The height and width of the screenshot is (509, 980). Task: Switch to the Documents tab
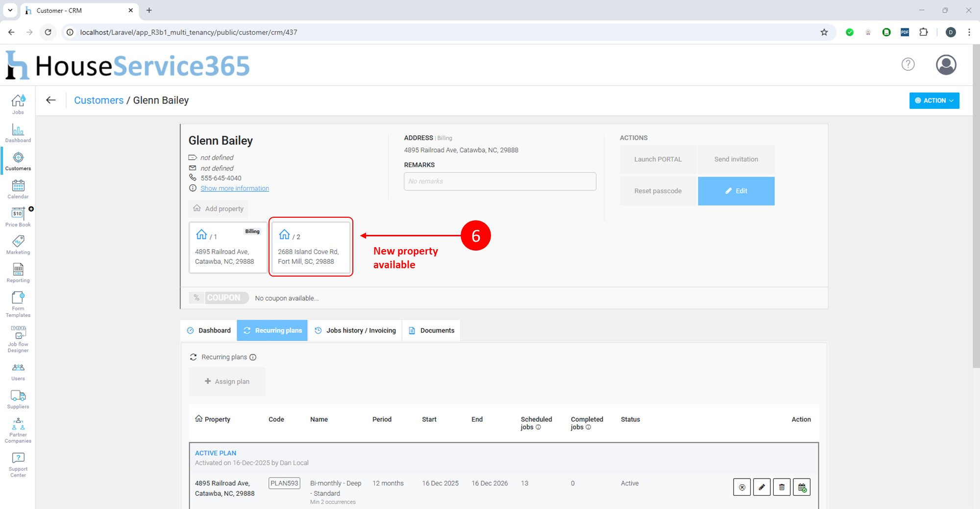(431, 331)
